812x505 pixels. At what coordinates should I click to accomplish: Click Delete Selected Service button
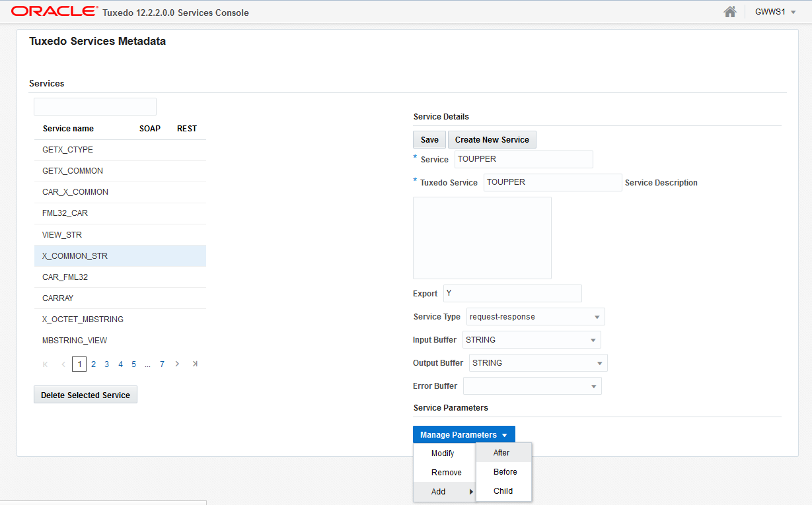85,395
